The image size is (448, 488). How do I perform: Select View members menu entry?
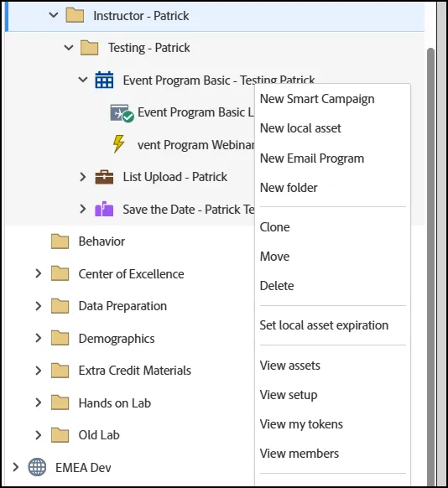[300, 454]
